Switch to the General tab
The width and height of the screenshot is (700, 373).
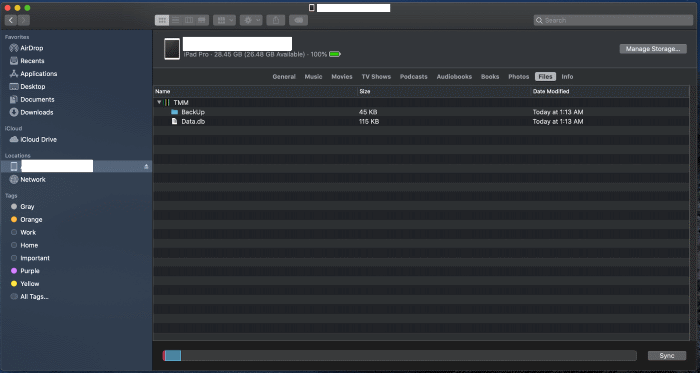[x=284, y=77]
